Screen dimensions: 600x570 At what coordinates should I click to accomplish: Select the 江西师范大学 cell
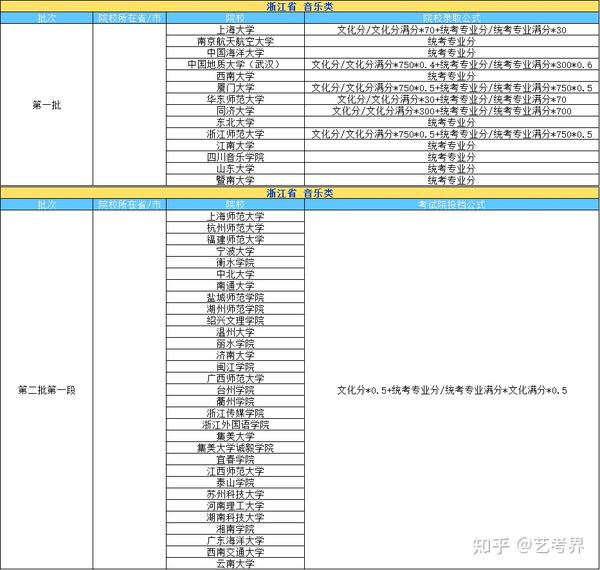coord(235,471)
